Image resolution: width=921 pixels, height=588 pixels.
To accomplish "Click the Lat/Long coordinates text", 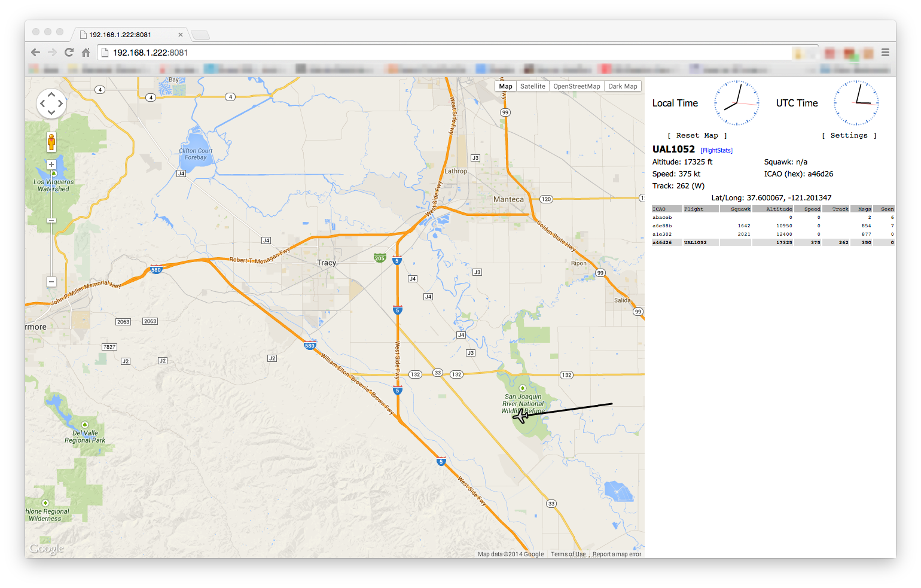I will point(771,198).
